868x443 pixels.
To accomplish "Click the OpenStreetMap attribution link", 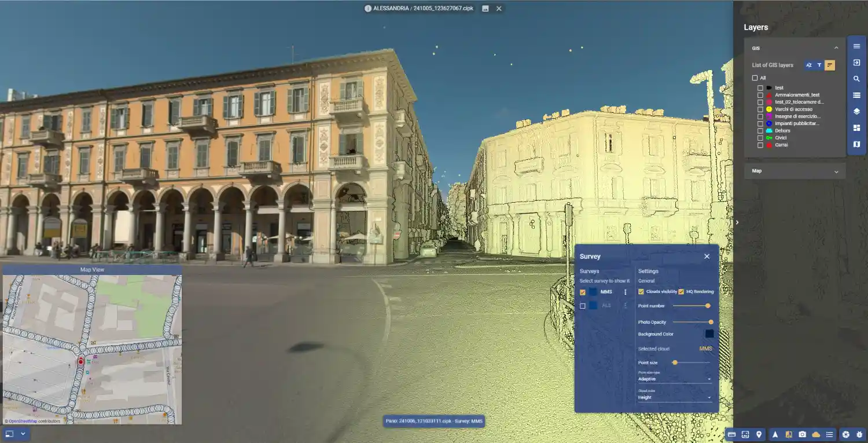I will coord(23,421).
